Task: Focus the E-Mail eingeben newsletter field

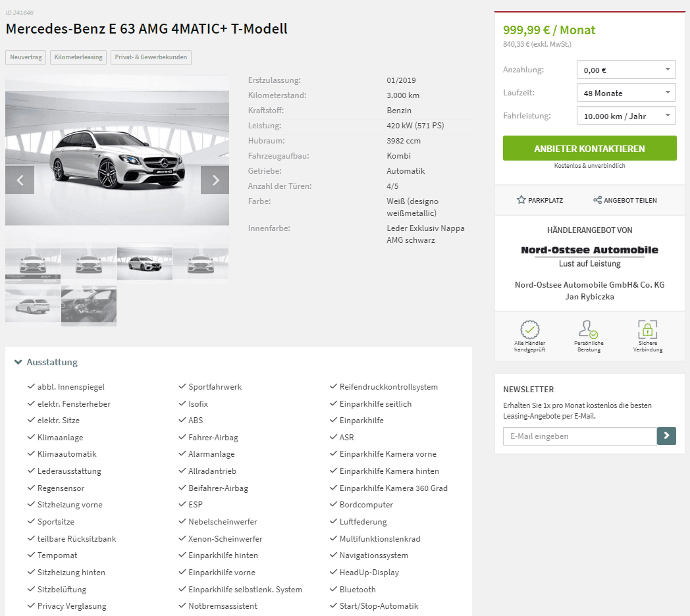Action: click(x=580, y=436)
